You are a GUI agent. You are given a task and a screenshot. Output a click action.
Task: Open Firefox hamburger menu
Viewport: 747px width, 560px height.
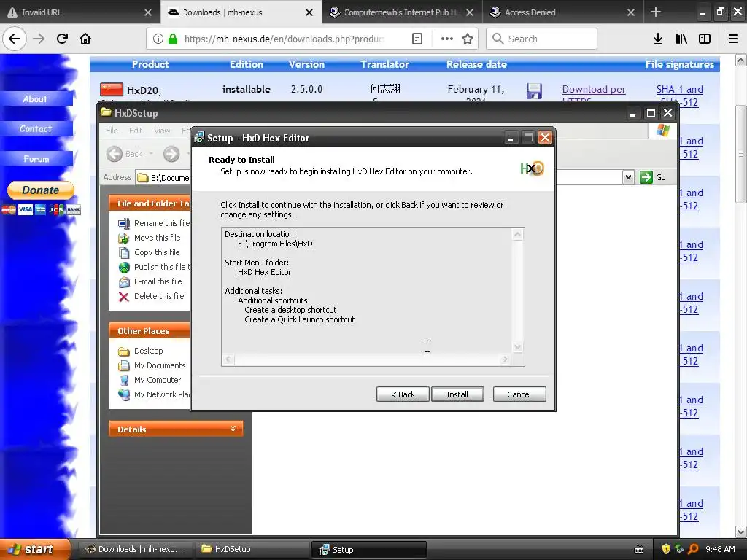(733, 39)
